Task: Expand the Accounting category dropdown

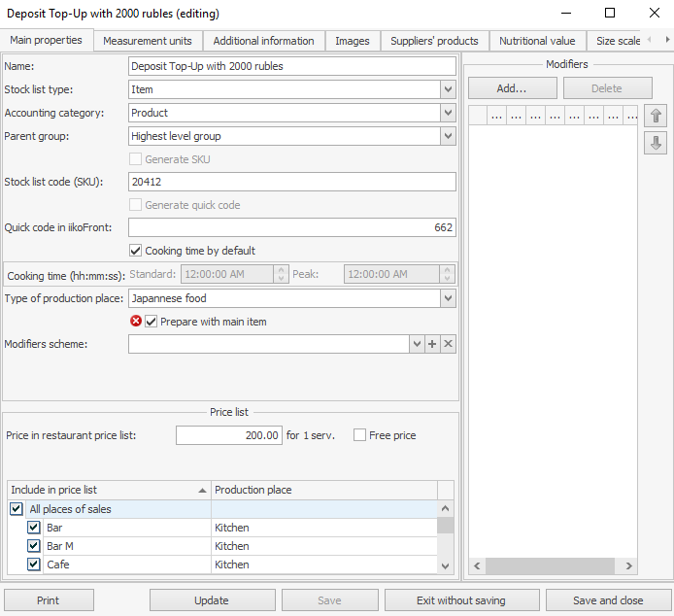Action: point(447,113)
